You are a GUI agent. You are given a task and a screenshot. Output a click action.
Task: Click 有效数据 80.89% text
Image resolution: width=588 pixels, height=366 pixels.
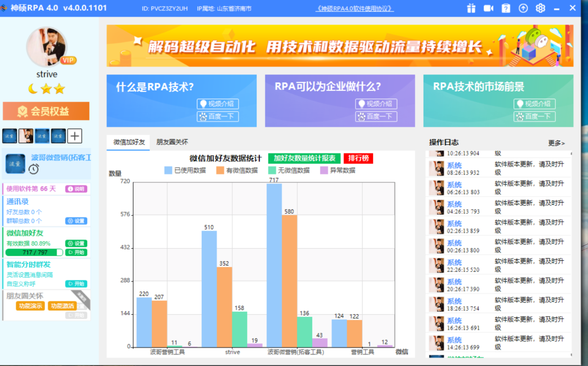28,243
